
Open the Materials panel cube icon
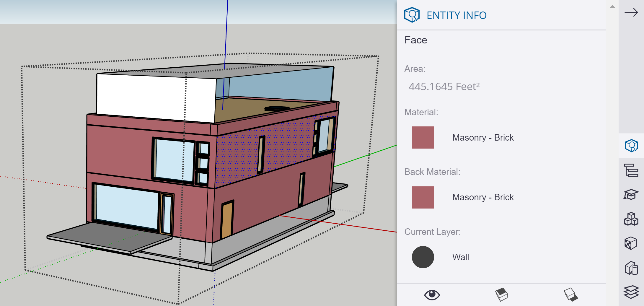click(631, 243)
